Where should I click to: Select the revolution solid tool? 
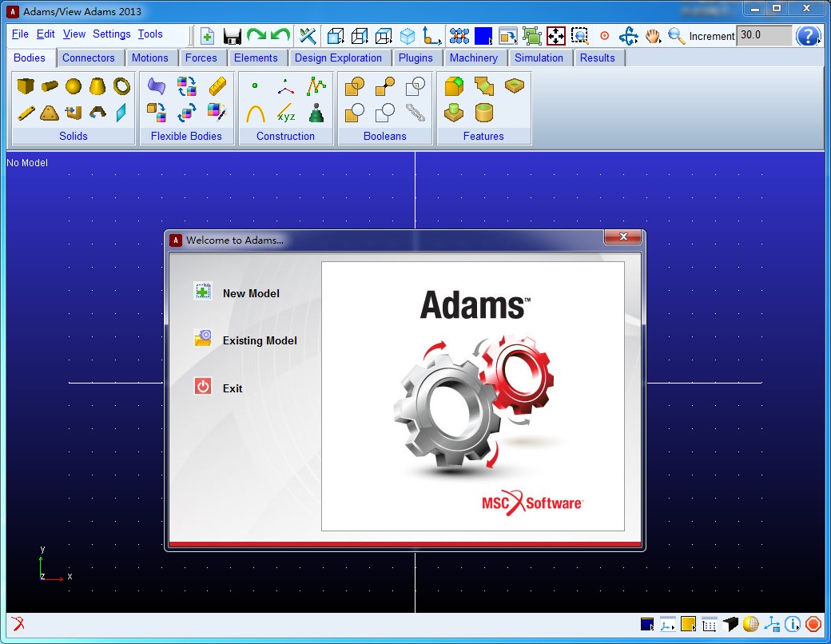click(x=97, y=113)
